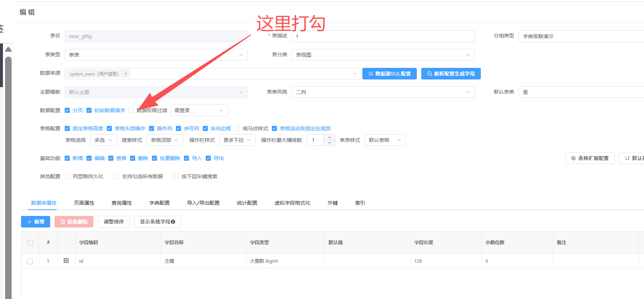Select the id row checkbox in table

coord(30,261)
